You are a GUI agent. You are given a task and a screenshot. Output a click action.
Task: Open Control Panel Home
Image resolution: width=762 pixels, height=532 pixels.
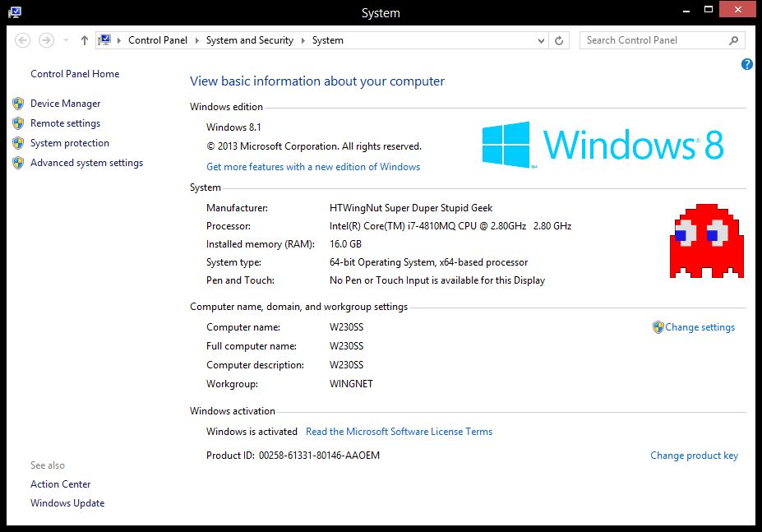tap(75, 74)
